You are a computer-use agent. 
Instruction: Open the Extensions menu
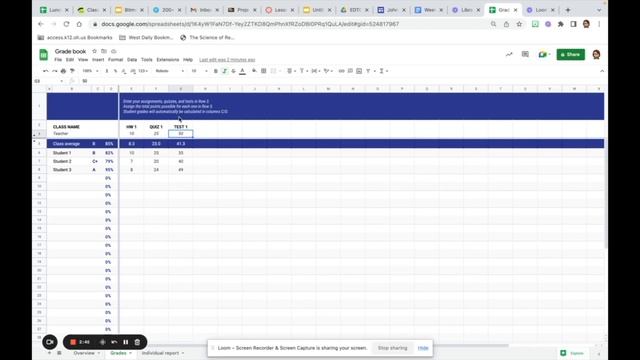click(x=168, y=60)
